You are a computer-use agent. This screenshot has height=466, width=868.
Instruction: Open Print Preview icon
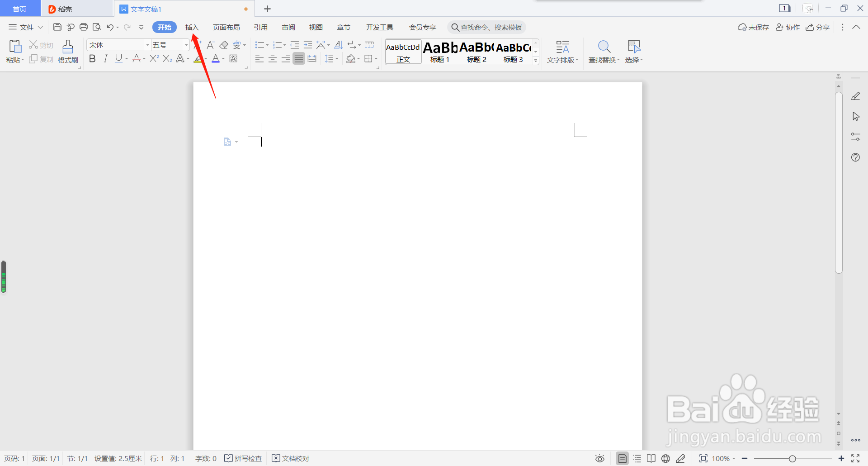click(x=97, y=27)
